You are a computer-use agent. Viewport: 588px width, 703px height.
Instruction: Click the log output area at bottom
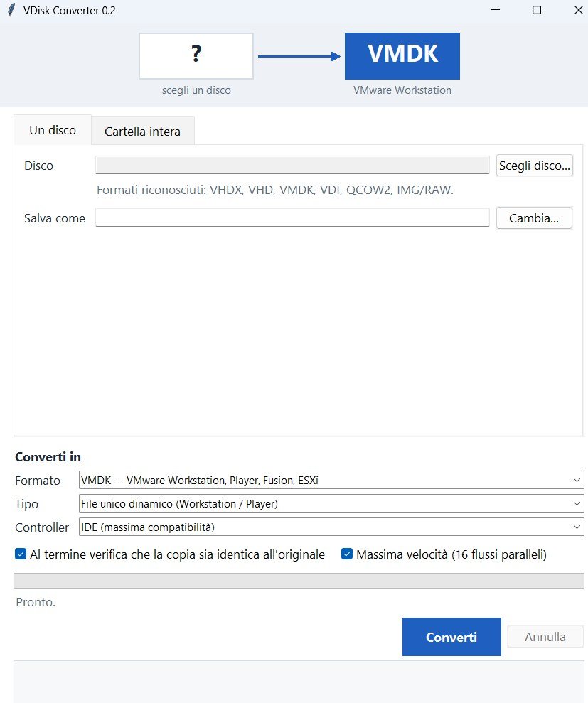click(299, 682)
